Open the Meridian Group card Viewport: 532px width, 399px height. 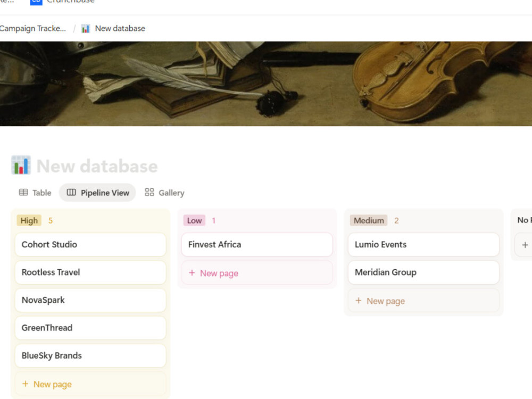click(x=423, y=272)
